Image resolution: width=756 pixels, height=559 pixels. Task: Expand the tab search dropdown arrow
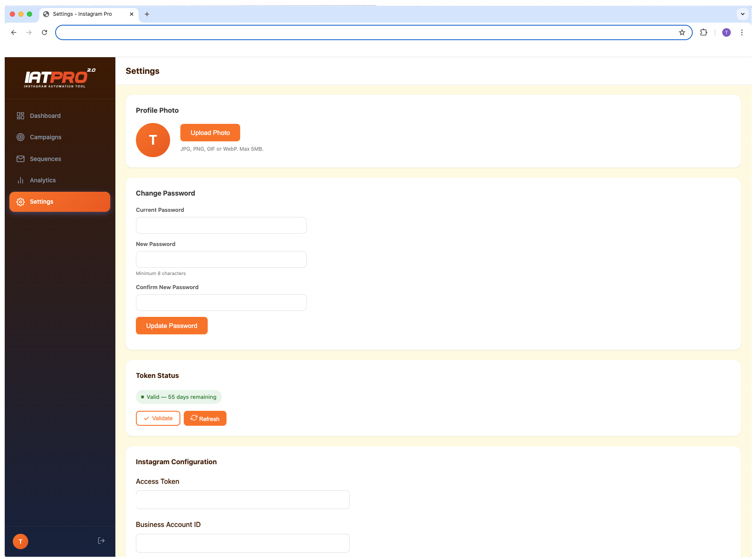(x=743, y=14)
